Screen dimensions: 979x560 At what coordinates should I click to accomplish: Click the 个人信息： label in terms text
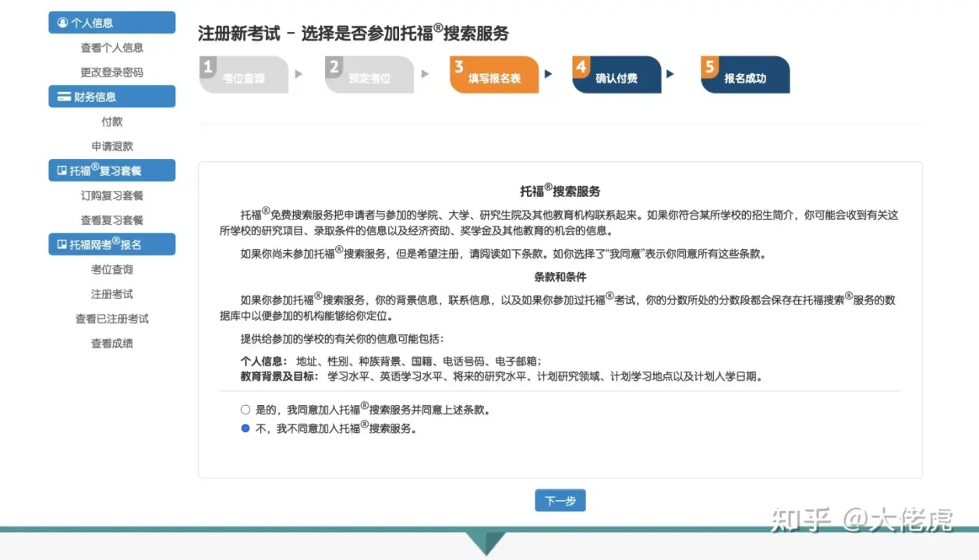point(264,362)
